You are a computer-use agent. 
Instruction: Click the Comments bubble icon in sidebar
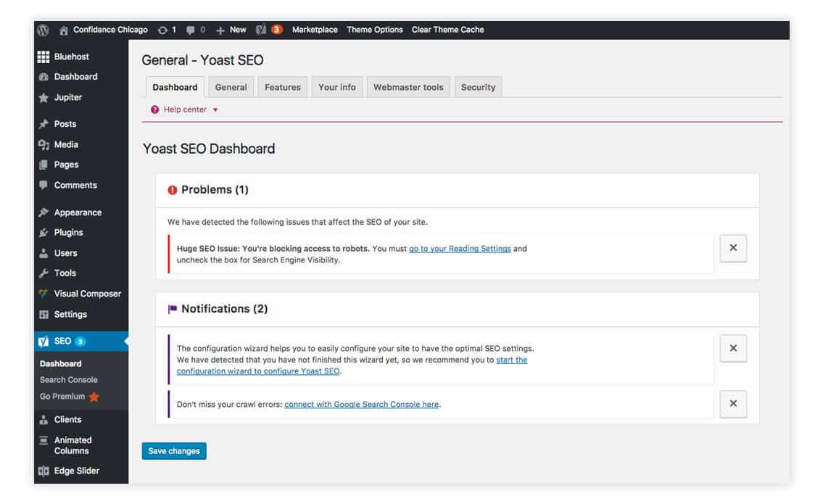(x=44, y=185)
